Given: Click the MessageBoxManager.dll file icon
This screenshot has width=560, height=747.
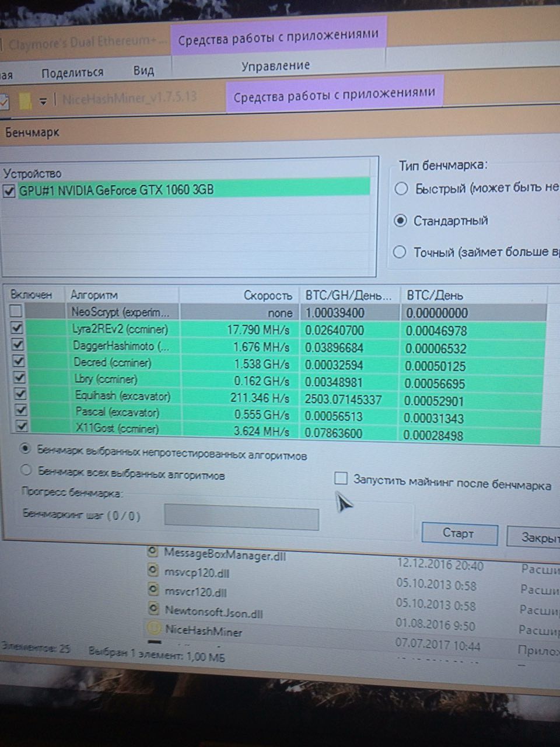Looking at the screenshot, I should [153, 551].
